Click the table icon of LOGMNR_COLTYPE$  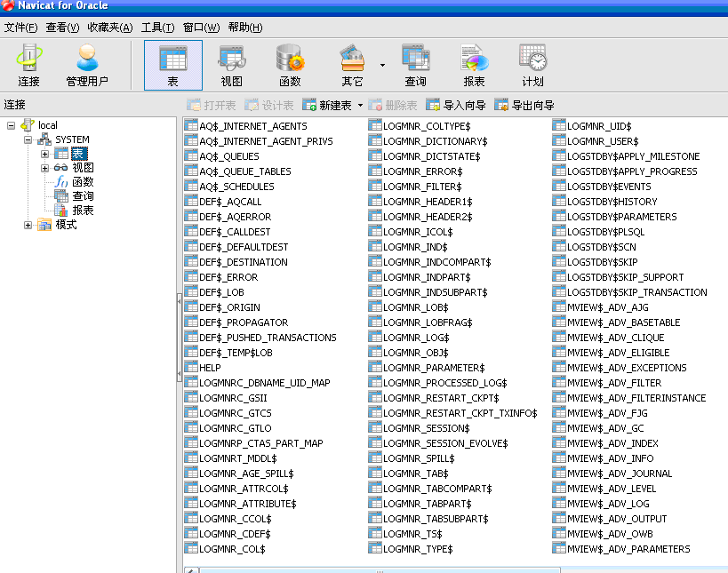click(375, 126)
